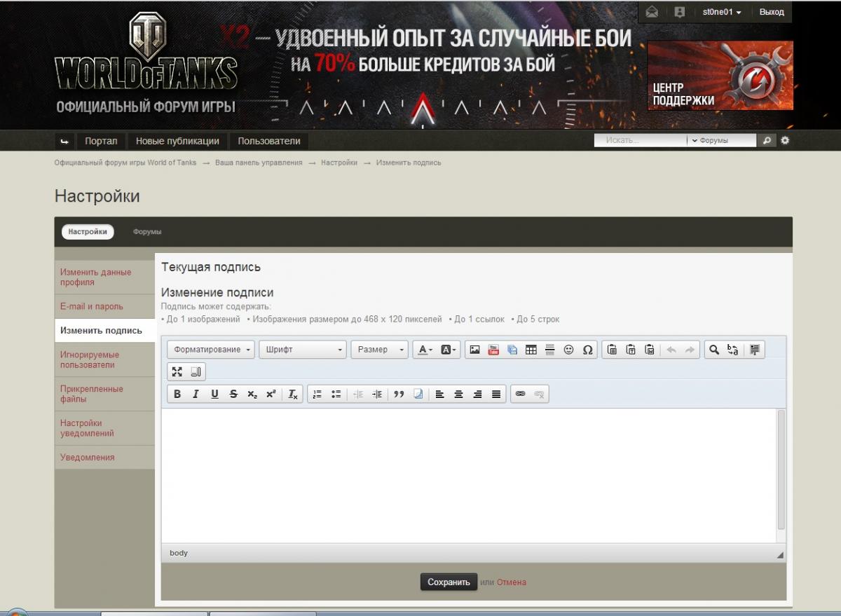The width and height of the screenshot is (841, 616).
Task: Justify the text alignment
Action: point(496,394)
